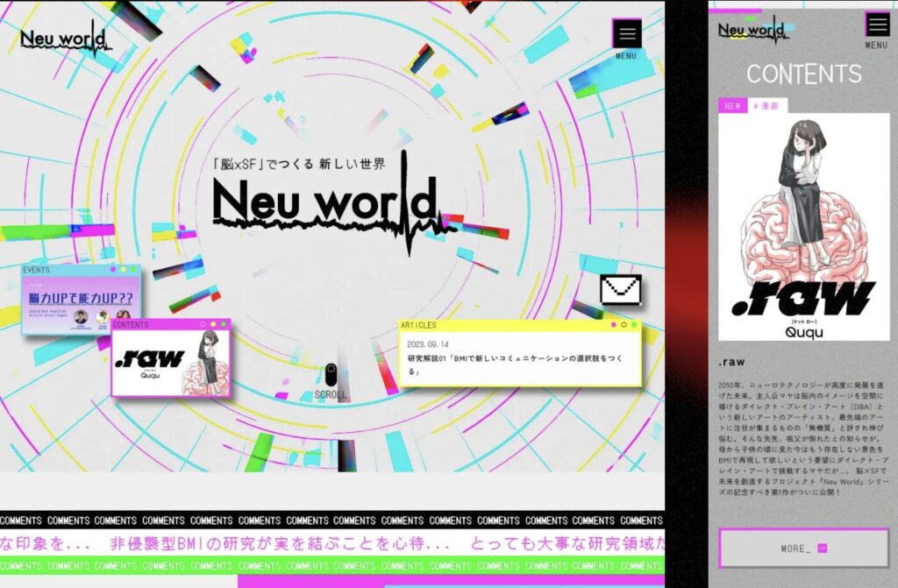Click the article title 研究解説01 BMI text
Screen dimensions: 898x588
click(x=514, y=365)
